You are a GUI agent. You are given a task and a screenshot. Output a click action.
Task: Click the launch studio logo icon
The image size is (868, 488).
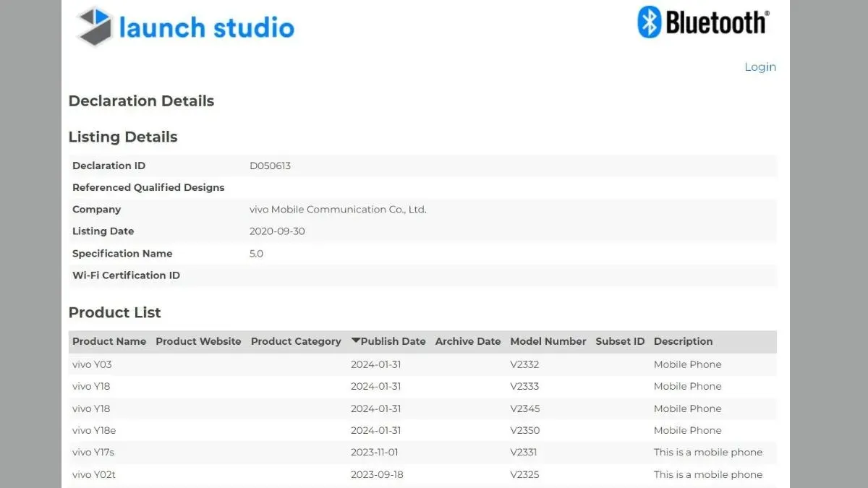coord(94,27)
